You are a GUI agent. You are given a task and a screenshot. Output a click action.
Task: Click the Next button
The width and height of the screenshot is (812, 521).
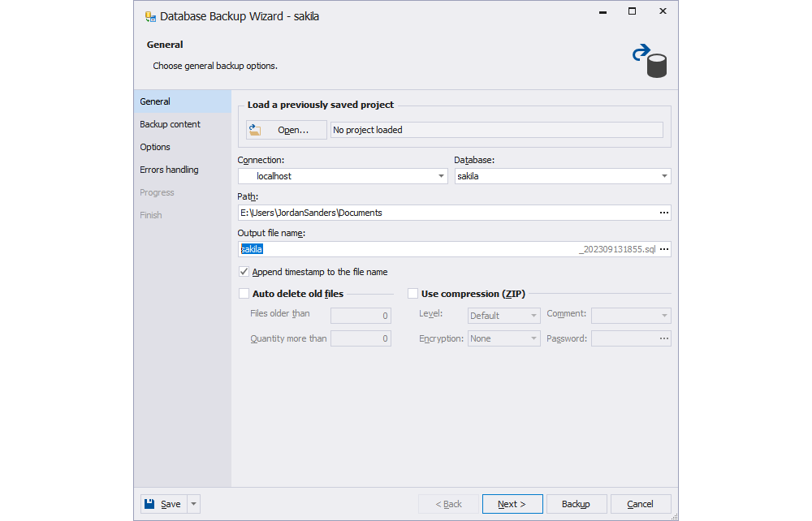(x=512, y=503)
